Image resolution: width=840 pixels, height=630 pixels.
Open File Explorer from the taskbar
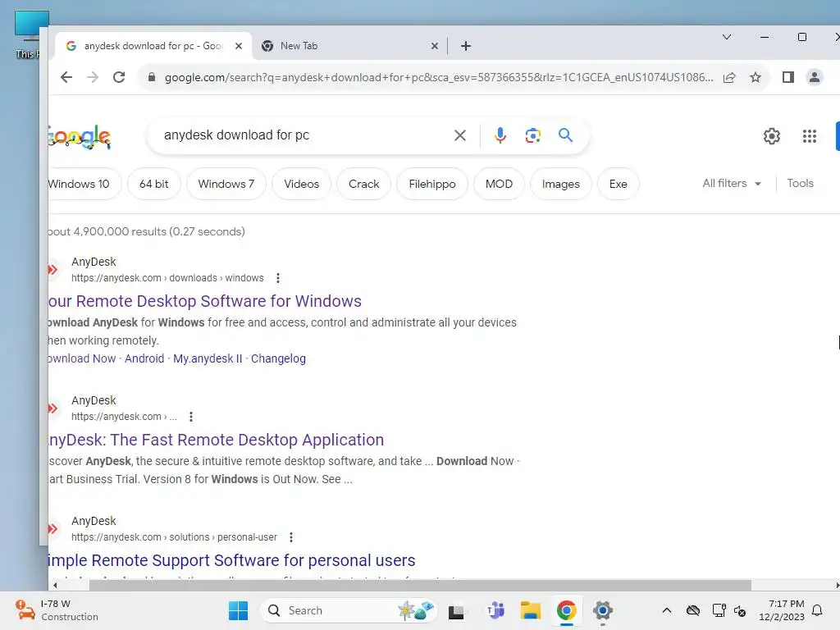coord(531,610)
